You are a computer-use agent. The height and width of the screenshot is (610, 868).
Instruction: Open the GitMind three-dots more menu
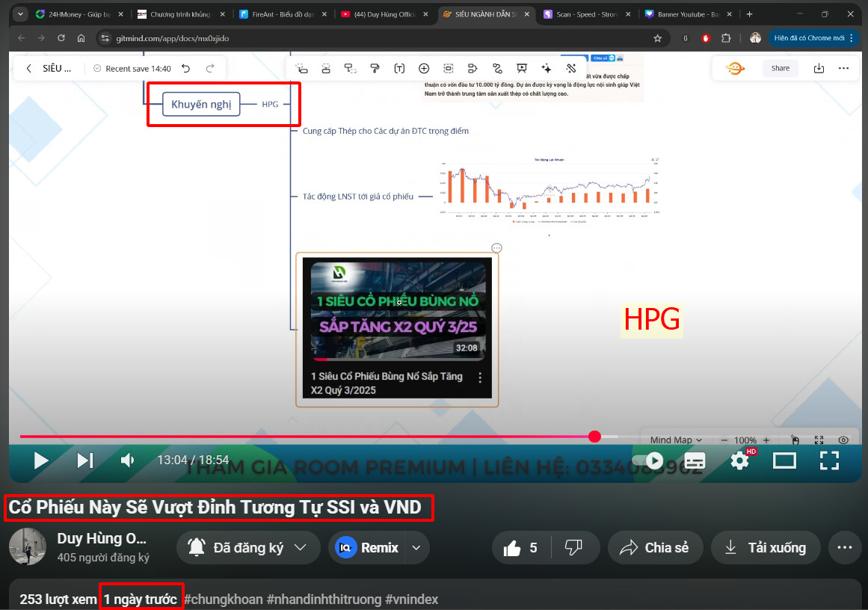coord(843,69)
